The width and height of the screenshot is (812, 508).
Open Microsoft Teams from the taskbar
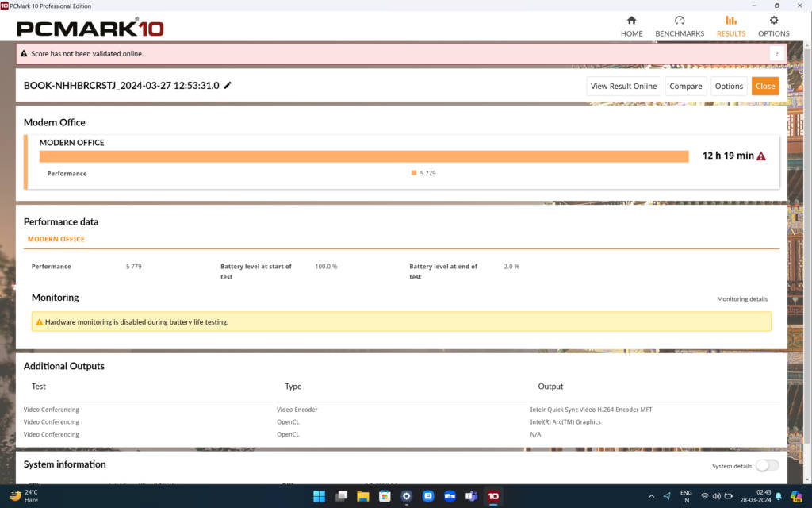[x=471, y=496]
